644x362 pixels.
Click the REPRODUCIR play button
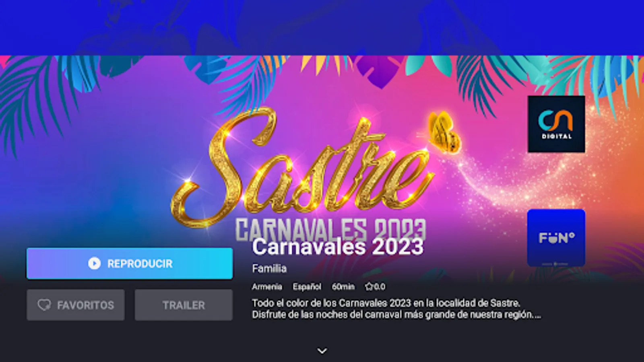pos(130,263)
